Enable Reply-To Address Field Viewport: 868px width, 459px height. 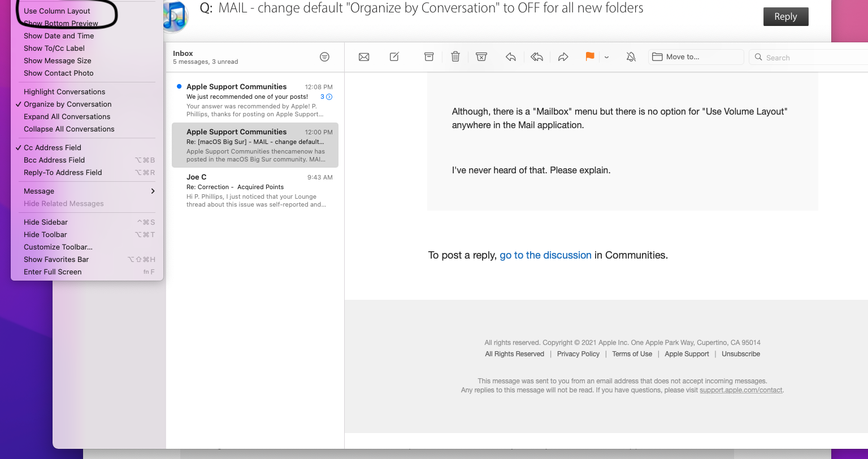tap(63, 172)
